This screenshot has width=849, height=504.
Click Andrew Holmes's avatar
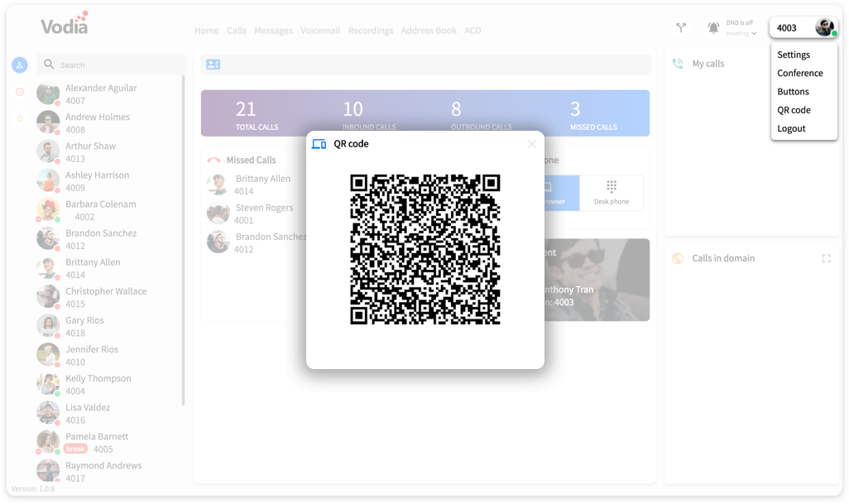[48, 122]
